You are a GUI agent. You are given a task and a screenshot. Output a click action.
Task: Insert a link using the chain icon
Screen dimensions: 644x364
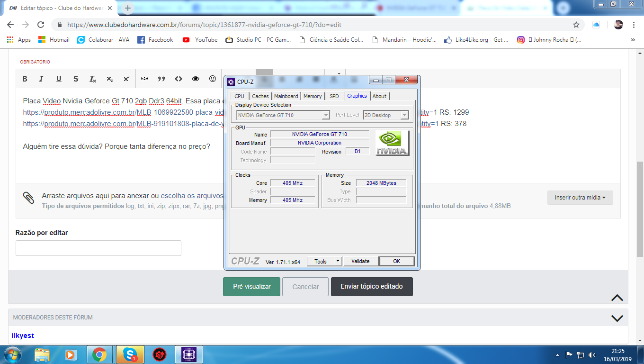click(144, 79)
